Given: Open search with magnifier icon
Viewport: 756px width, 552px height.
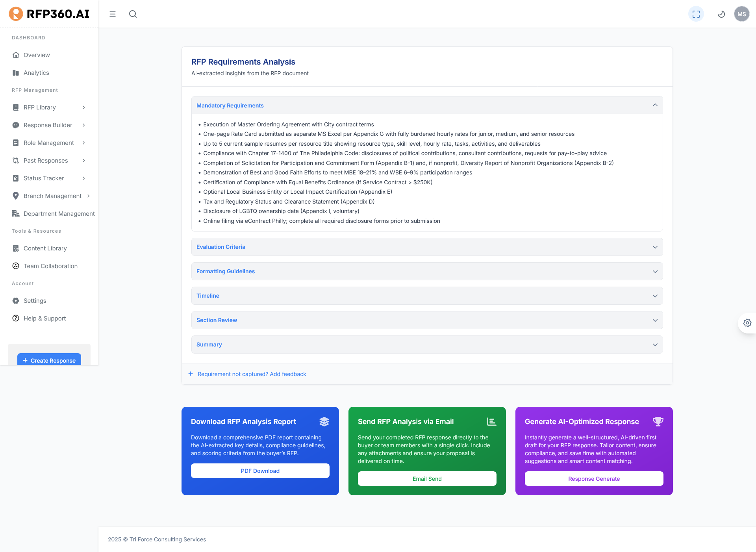Looking at the screenshot, I should click(133, 14).
